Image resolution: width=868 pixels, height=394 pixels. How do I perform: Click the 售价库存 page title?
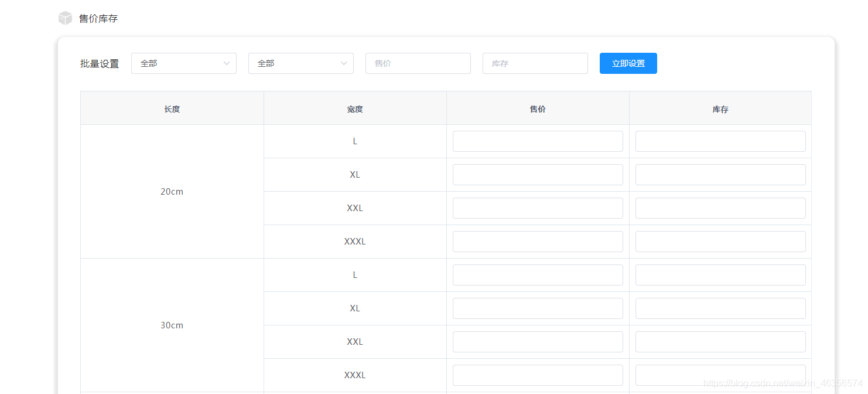point(97,18)
